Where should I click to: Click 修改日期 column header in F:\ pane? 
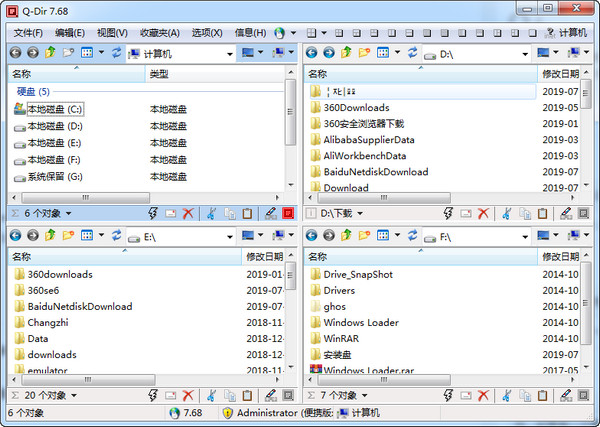coord(559,256)
